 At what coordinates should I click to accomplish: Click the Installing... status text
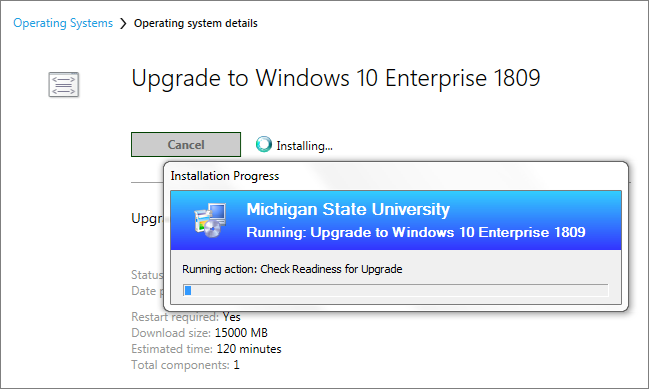[x=304, y=146]
